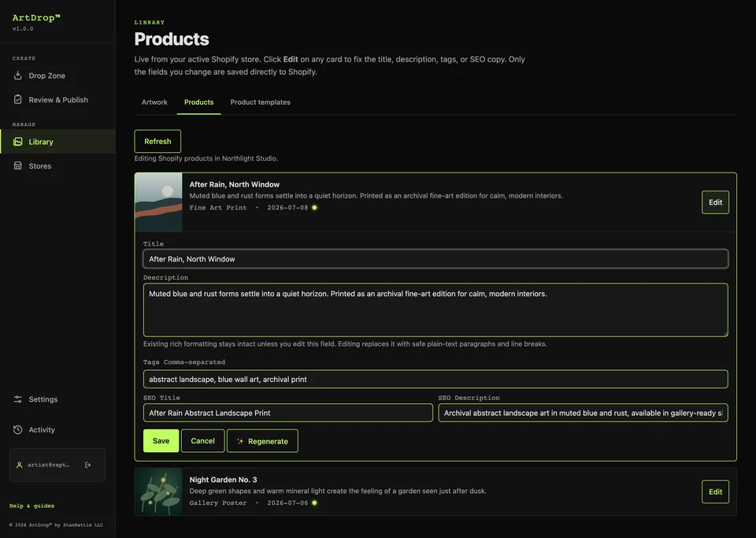Switch to the Artwork tab
The width and height of the screenshot is (756, 538).
point(154,102)
